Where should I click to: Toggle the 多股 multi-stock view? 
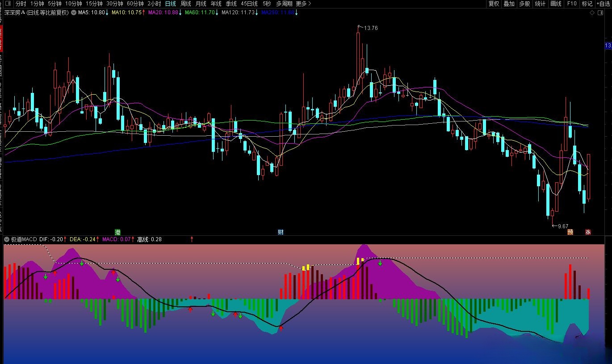click(x=524, y=4)
